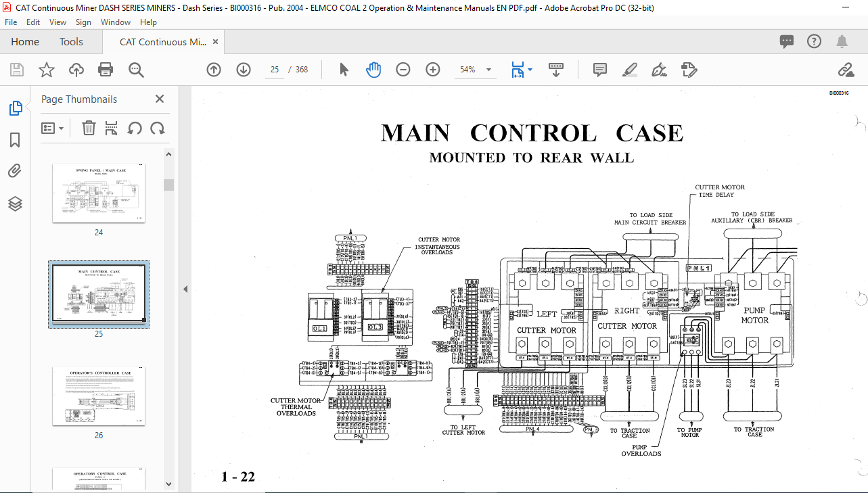Select the CAT Continuous Mi... document tab

(x=162, y=42)
